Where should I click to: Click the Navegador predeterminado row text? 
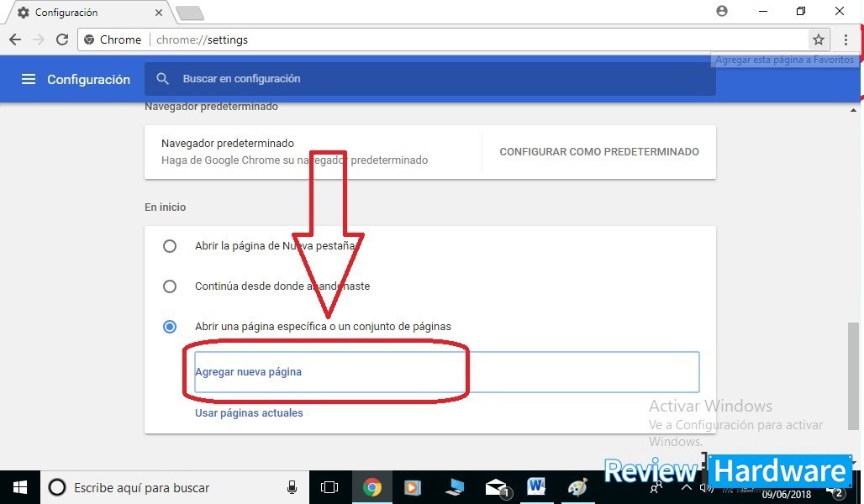point(228,143)
